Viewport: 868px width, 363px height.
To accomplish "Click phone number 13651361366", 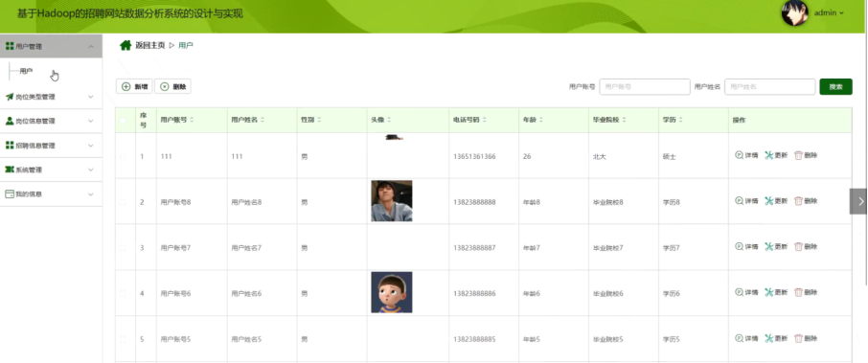I will (x=474, y=157).
